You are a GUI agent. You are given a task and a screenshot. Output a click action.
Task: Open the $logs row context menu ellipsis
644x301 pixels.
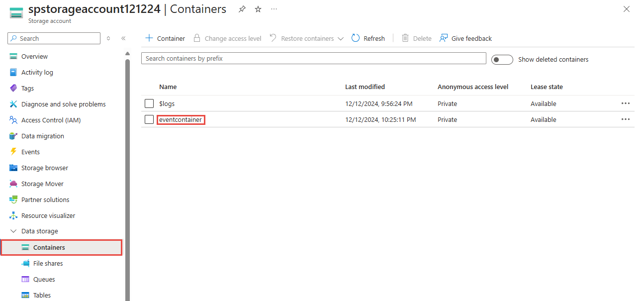[x=626, y=103]
